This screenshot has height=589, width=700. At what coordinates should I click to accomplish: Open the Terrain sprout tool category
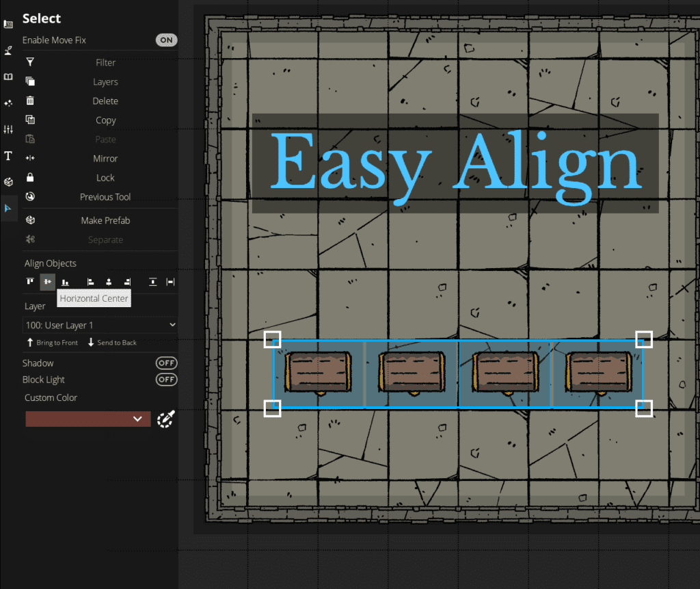coord(8,51)
